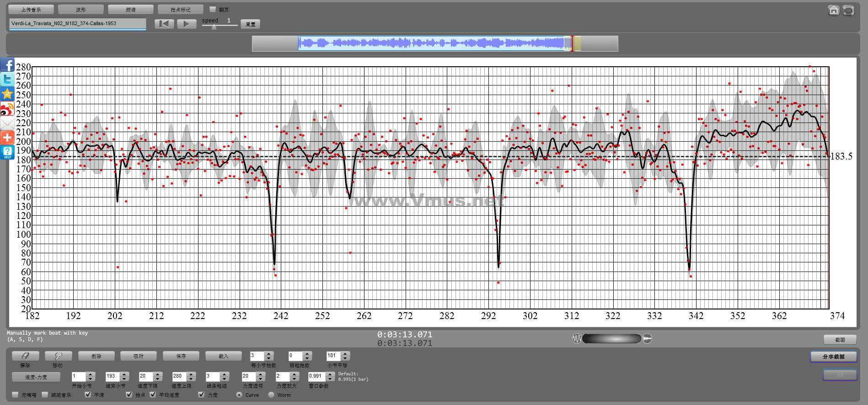Decrease the 速度上限 tempo upper limit
The width and height of the screenshot is (868, 405).
(192, 379)
